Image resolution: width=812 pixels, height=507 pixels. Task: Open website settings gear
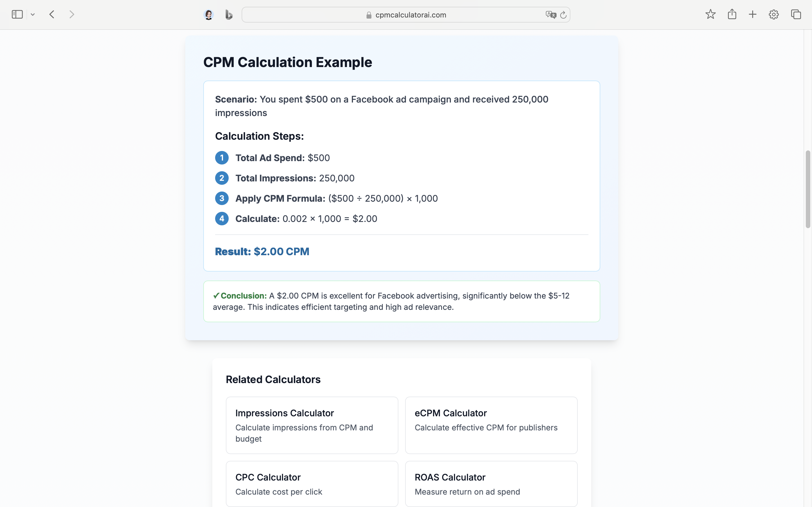773,14
